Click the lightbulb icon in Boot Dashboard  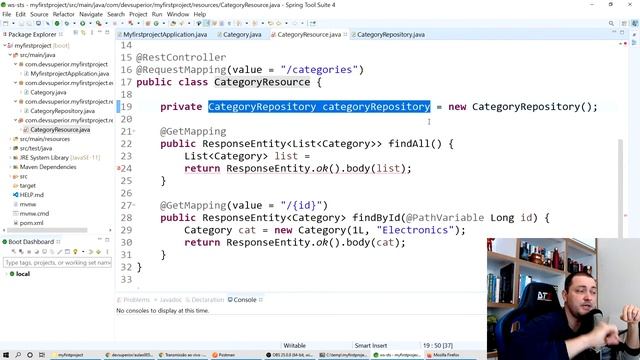click(x=75, y=252)
